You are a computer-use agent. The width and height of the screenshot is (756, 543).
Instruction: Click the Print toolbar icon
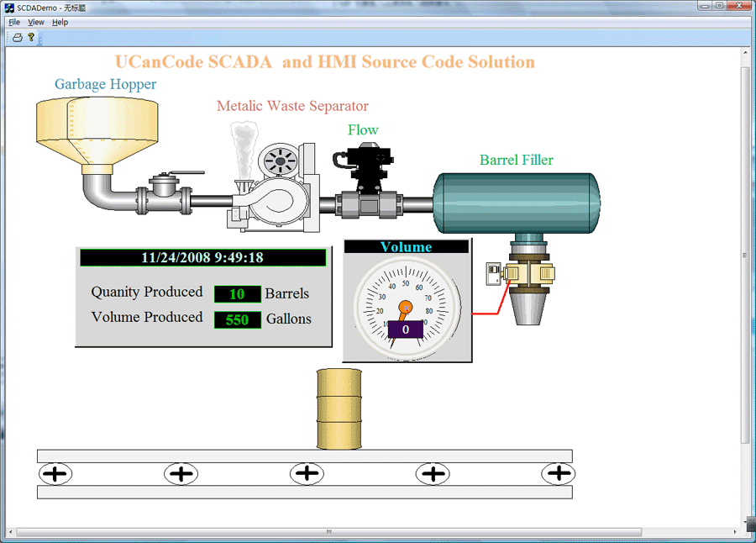click(x=17, y=38)
